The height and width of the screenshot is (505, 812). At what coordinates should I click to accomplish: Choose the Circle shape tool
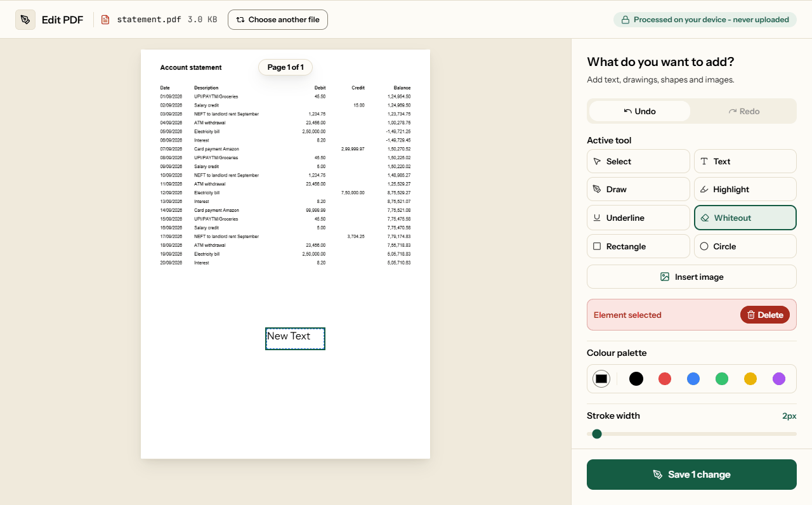pos(745,246)
